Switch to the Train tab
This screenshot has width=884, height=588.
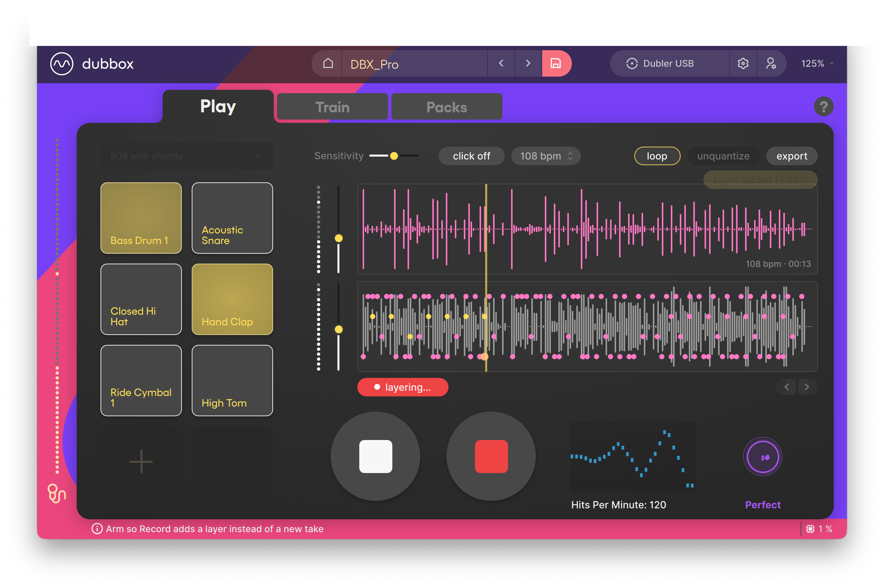coord(333,107)
